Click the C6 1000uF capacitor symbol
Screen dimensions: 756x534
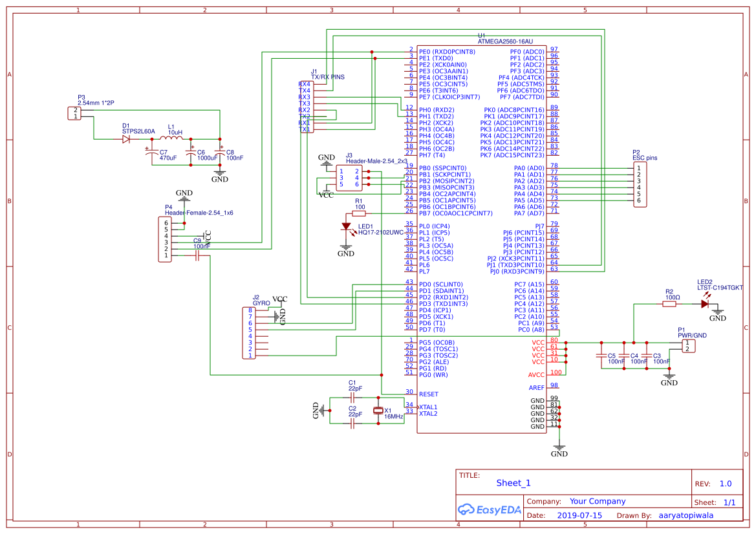pos(191,153)
